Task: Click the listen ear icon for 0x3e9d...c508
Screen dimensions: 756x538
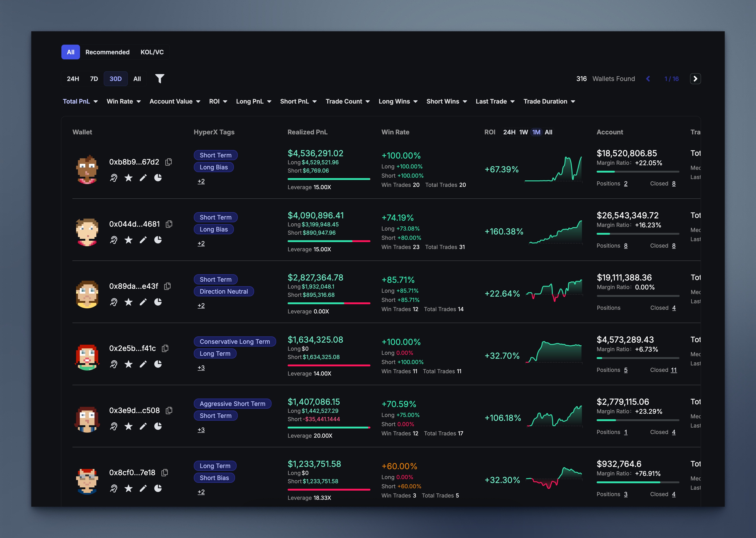Action: pos(114,426)
